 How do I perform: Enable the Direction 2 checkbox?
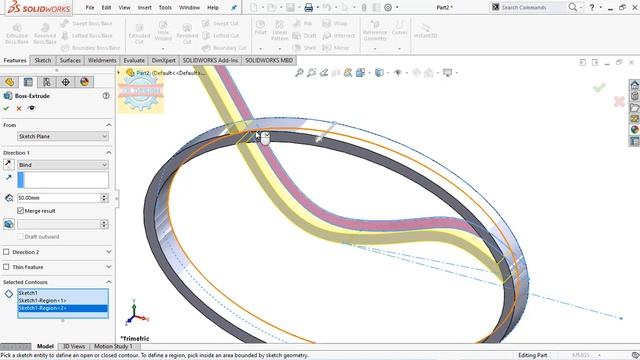tap(6, 252)
